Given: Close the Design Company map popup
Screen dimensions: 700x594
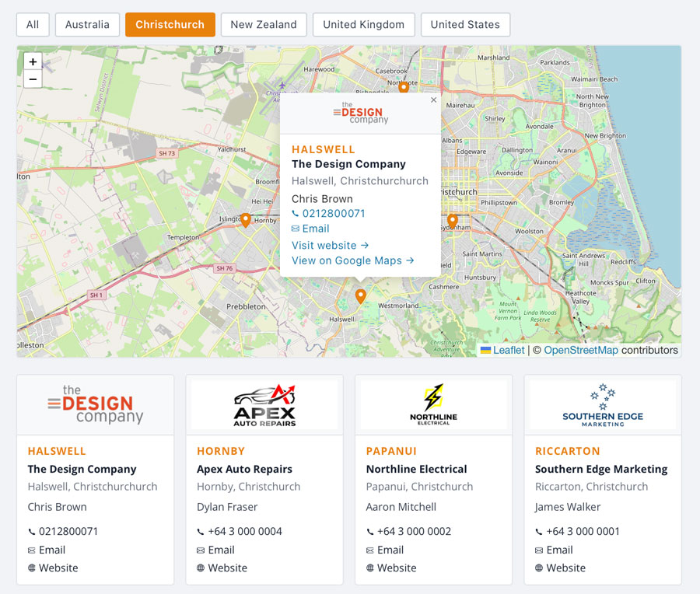Looking at the screenshot, I should [x=433, y=100].
